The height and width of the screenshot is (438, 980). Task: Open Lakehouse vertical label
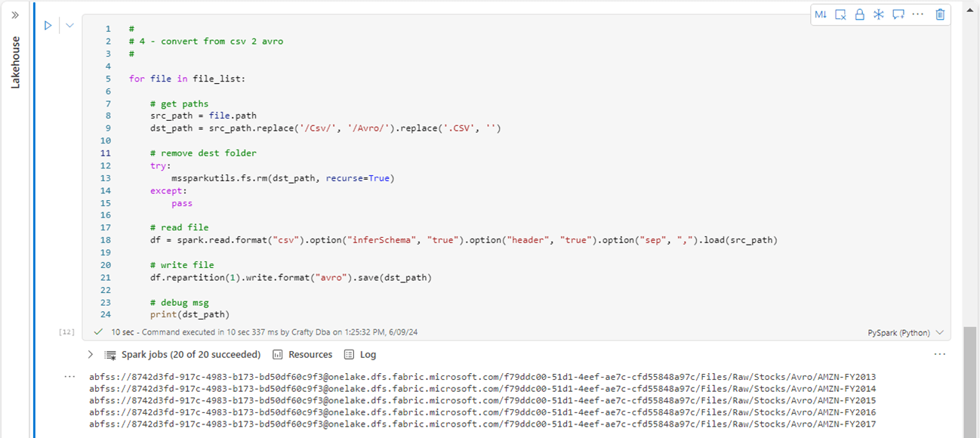15,63
